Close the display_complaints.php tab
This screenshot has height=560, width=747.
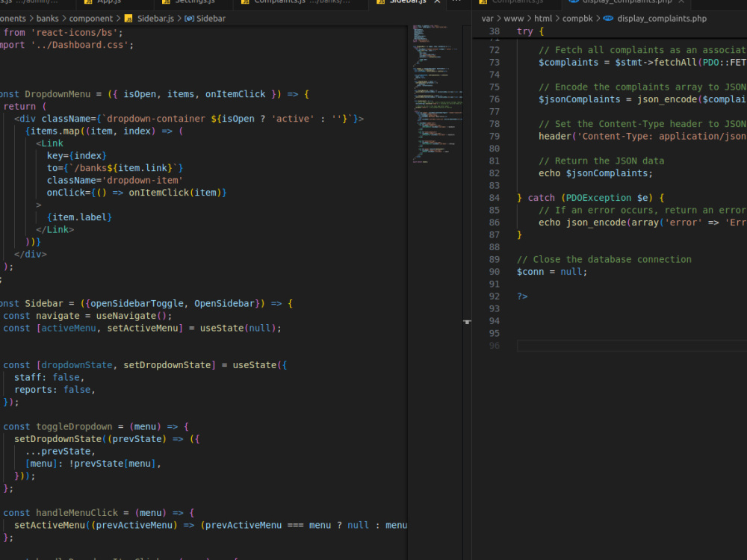[x=681, y=1]
